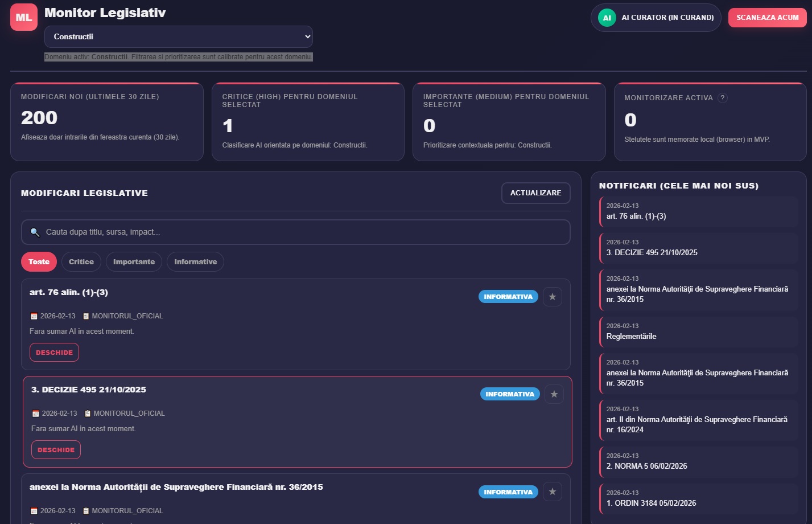Open notification 1. ORDIN 3184 05/02/2026
812x524 pixels.
pos(699,498)
